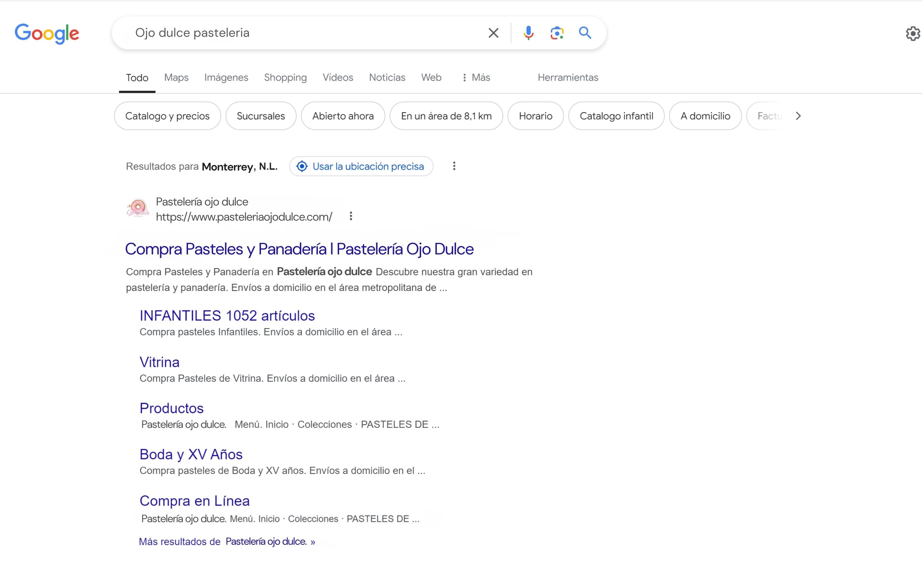Screen dimensions: 924x561
Task: Open 'Compra Pasteles y Panadería' result title
Action: [299, 249]
